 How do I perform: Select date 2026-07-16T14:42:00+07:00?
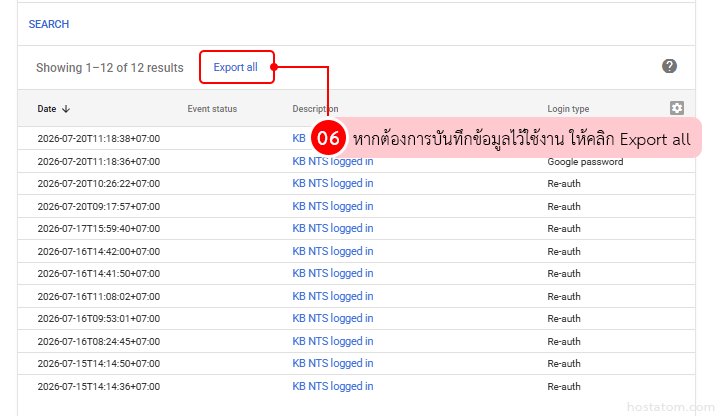coord(99,252)
